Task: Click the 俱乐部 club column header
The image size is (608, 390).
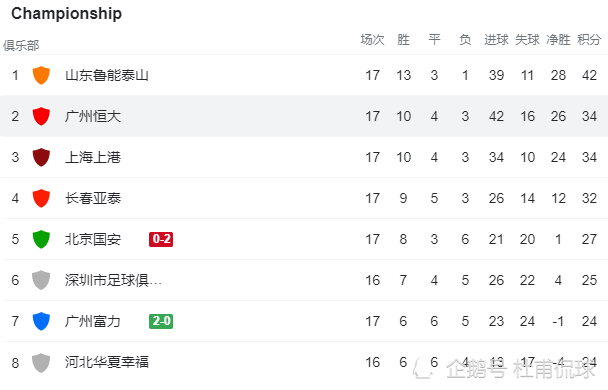Action: tap(21, 45)
